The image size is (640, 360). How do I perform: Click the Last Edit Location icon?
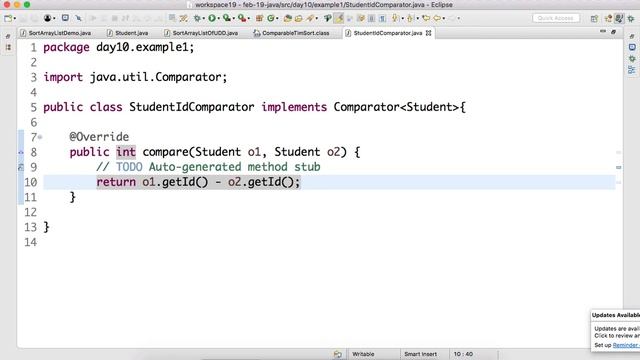(426, 18)
